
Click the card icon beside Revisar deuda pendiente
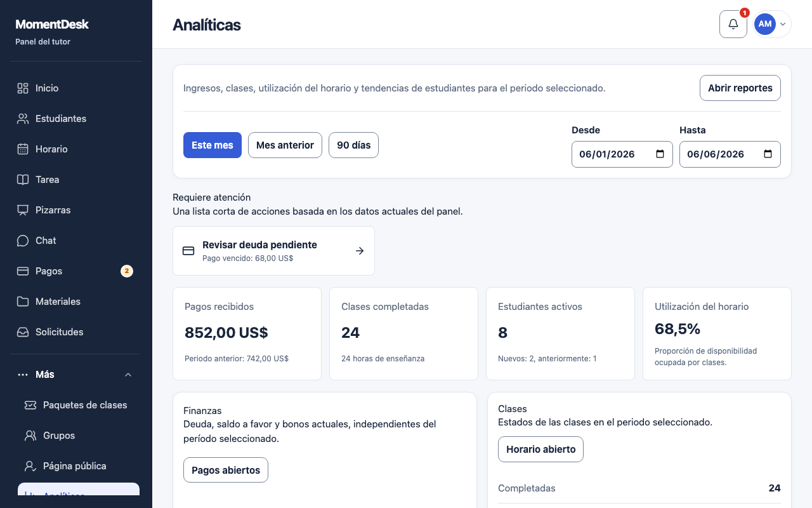click(x=188, y=251)
